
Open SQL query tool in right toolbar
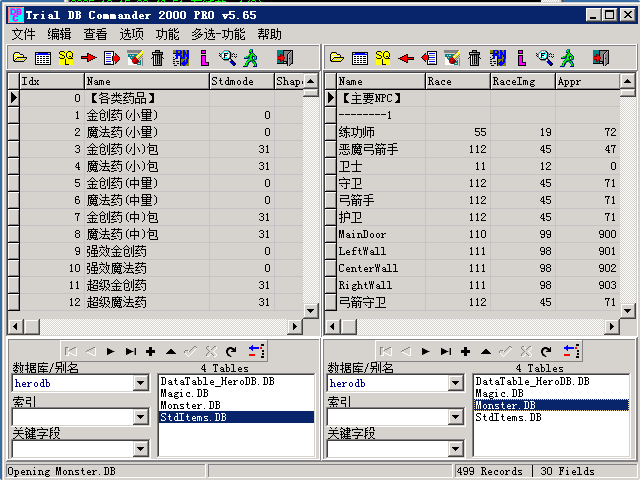click(x=383, y=58)
